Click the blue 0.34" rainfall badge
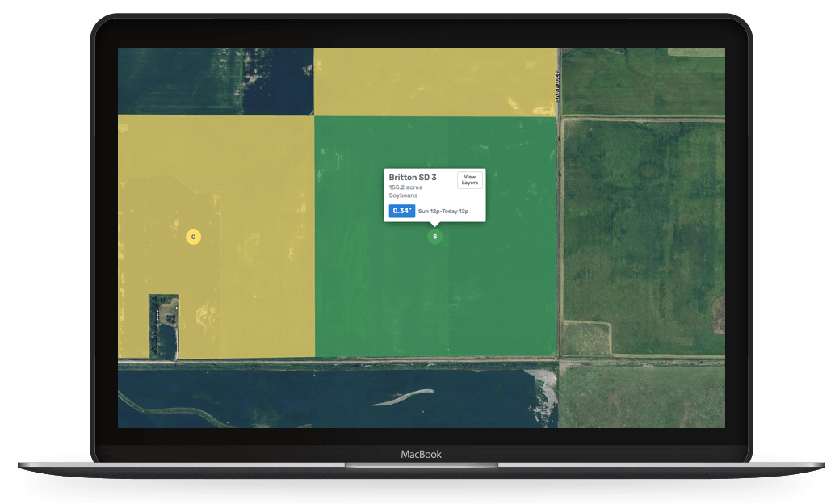835x504 pixels. (x=401, y=209)
